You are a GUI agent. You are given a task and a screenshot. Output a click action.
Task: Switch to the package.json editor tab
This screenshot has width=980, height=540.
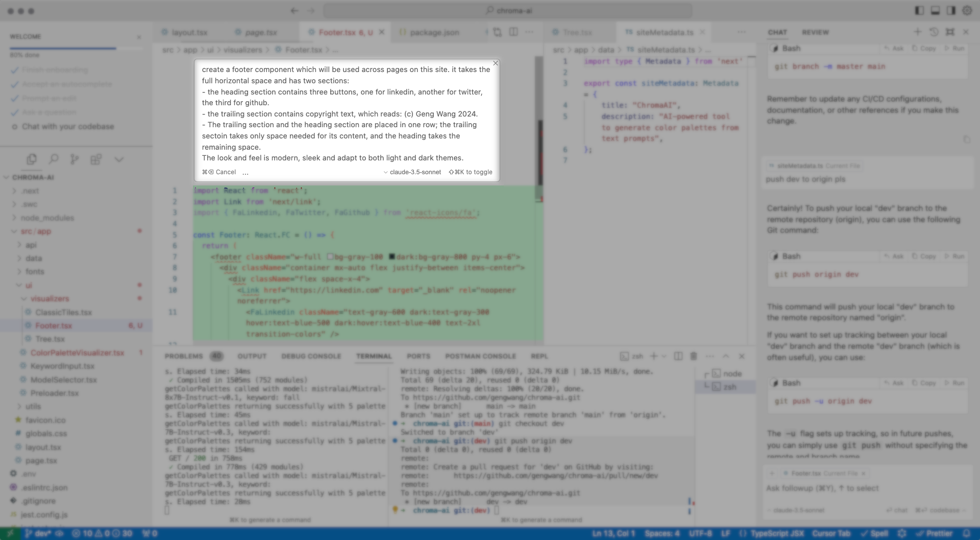click(434, 32)
